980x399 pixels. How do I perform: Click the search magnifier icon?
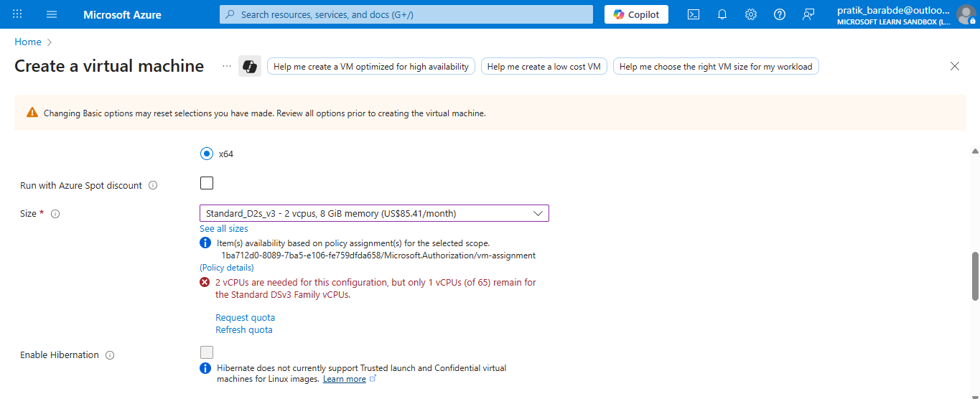point(230,14)
